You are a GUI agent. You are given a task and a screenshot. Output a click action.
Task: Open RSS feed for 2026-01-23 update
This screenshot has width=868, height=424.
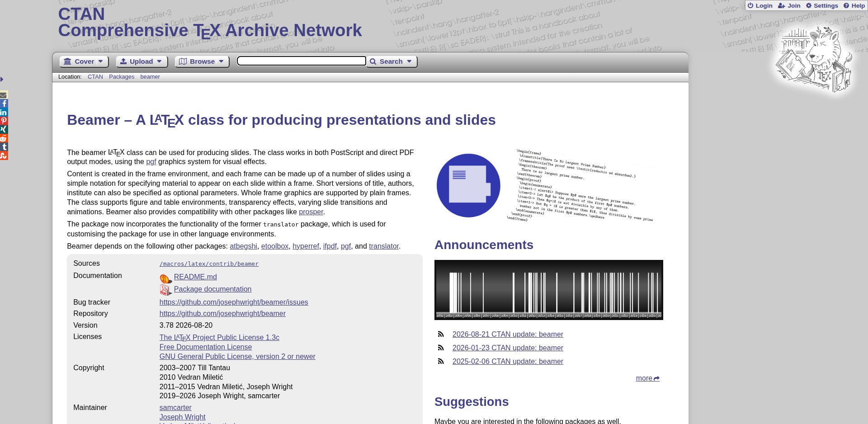click(441, 348)
